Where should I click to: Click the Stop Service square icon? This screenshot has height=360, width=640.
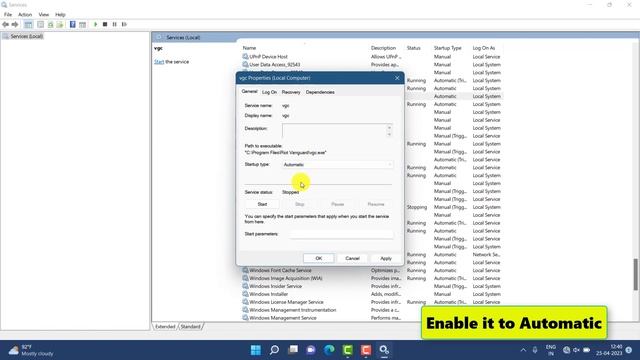click(x=105, y=24)
